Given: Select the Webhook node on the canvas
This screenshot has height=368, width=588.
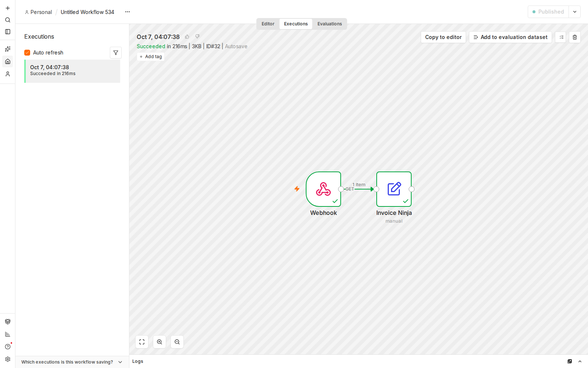Looking at the screenshot, I should (323, 189).
